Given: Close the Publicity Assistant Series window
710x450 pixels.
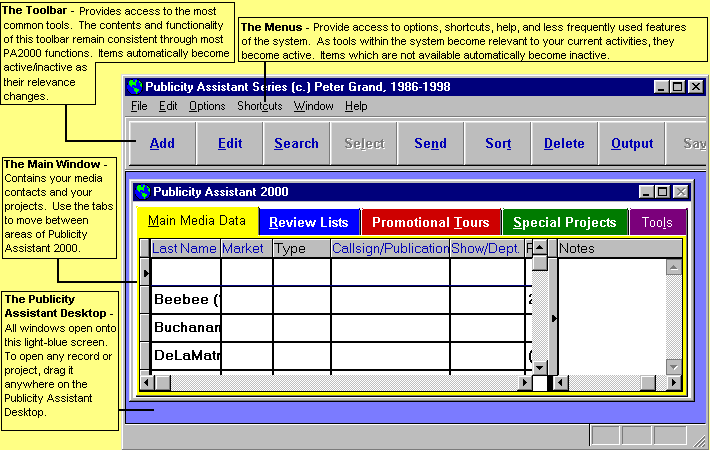Looking at the screenshot, I should (x=696, y=86).
